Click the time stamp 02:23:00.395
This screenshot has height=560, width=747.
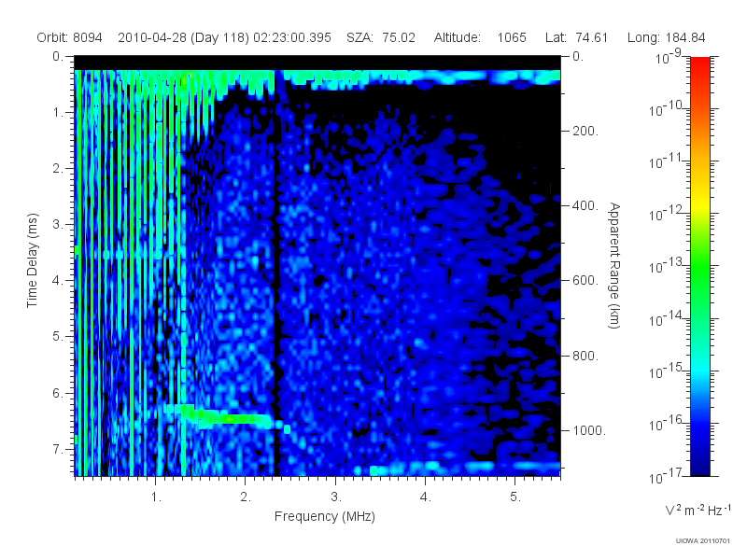click(x=292, y=37)
